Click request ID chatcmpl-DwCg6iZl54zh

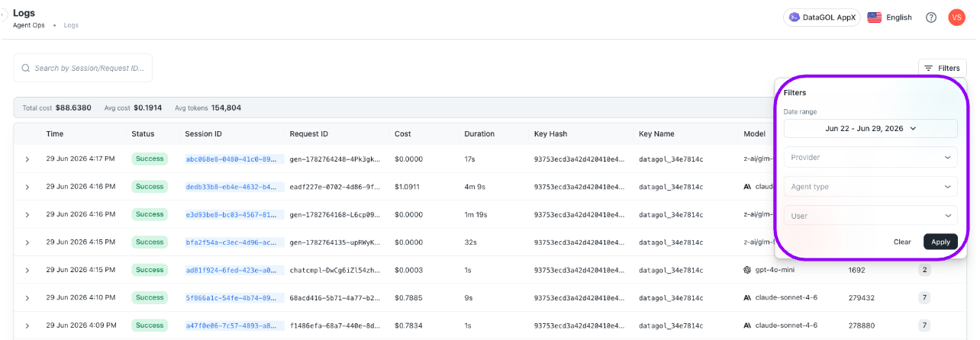[x=334, y=270]
